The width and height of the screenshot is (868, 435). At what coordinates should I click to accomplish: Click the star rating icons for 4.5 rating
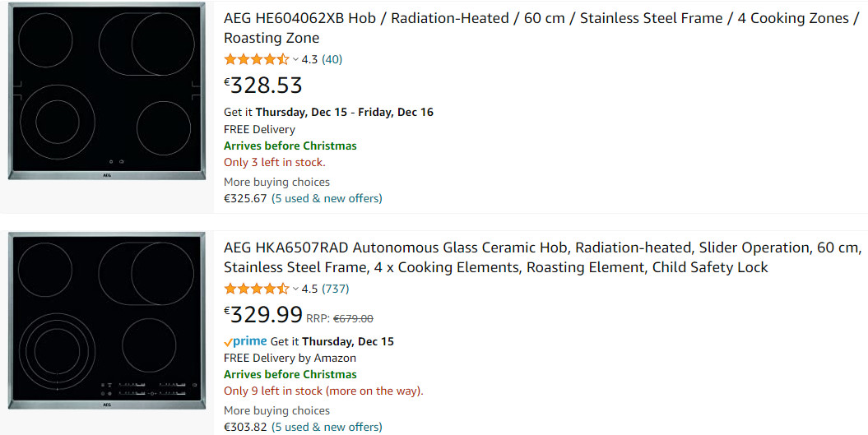(x=256, y=289)
